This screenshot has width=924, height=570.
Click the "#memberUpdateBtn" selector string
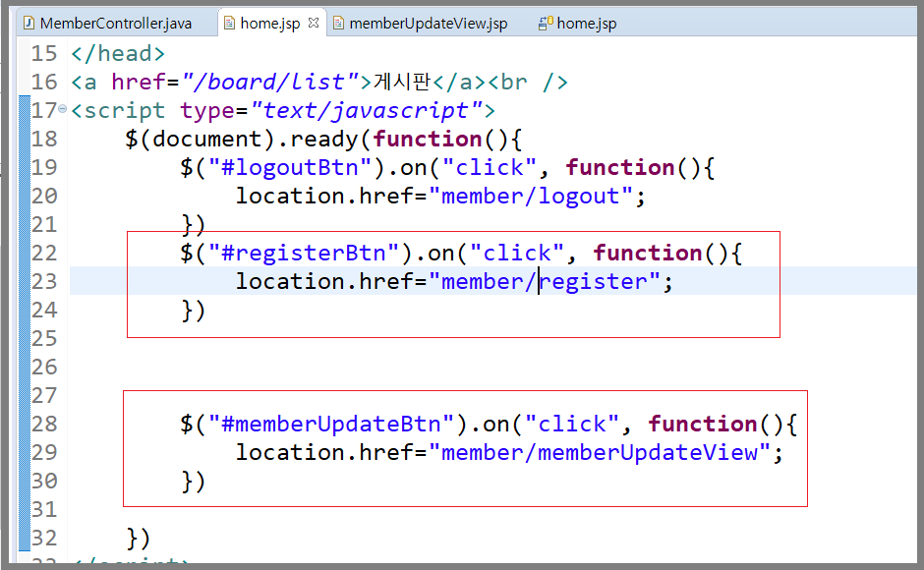[x=331, y=425]
